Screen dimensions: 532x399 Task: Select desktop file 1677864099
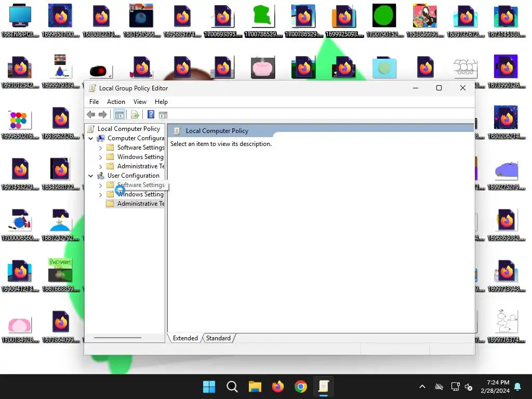60,326
